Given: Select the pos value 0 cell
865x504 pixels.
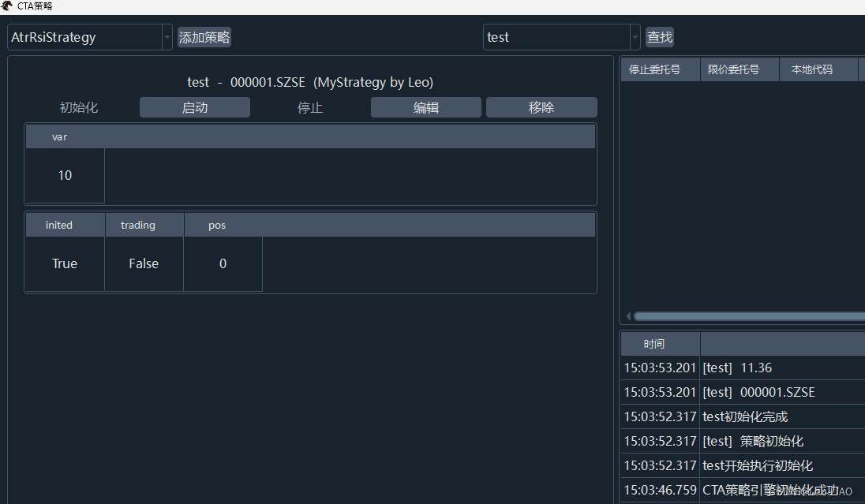Looking at the screenshot, I should click(223, 263).
